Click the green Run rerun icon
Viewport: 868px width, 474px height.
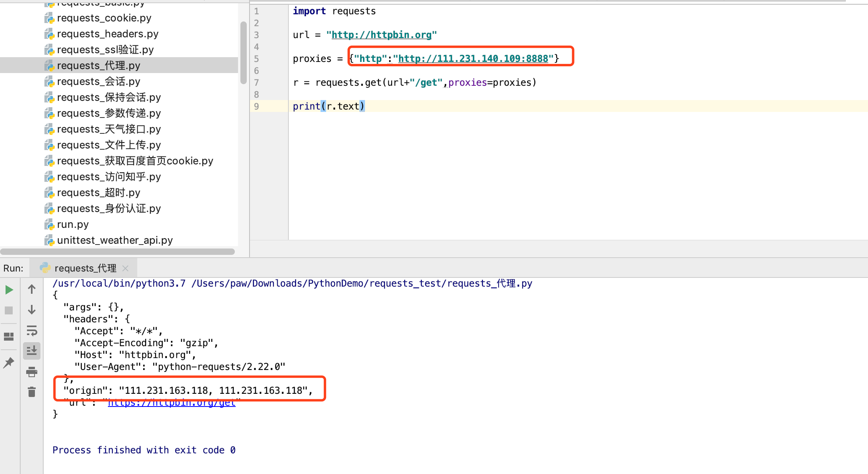(9, 290)
